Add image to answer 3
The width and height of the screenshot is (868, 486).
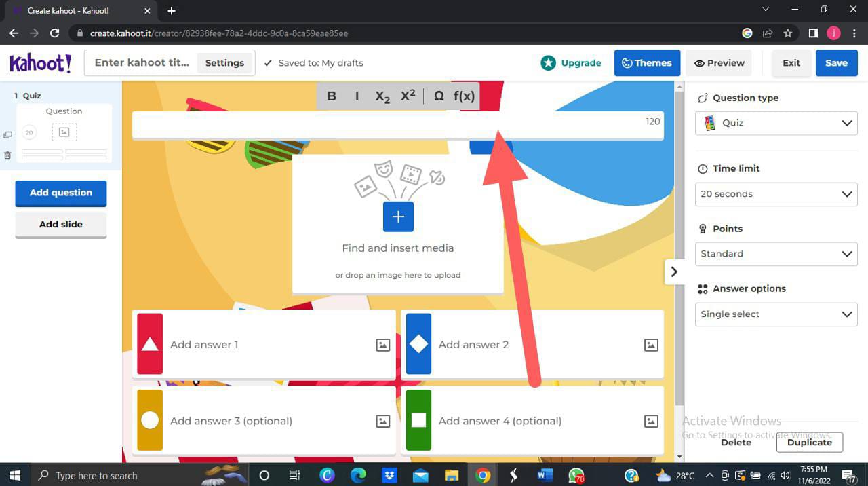[x=383, y=421]
